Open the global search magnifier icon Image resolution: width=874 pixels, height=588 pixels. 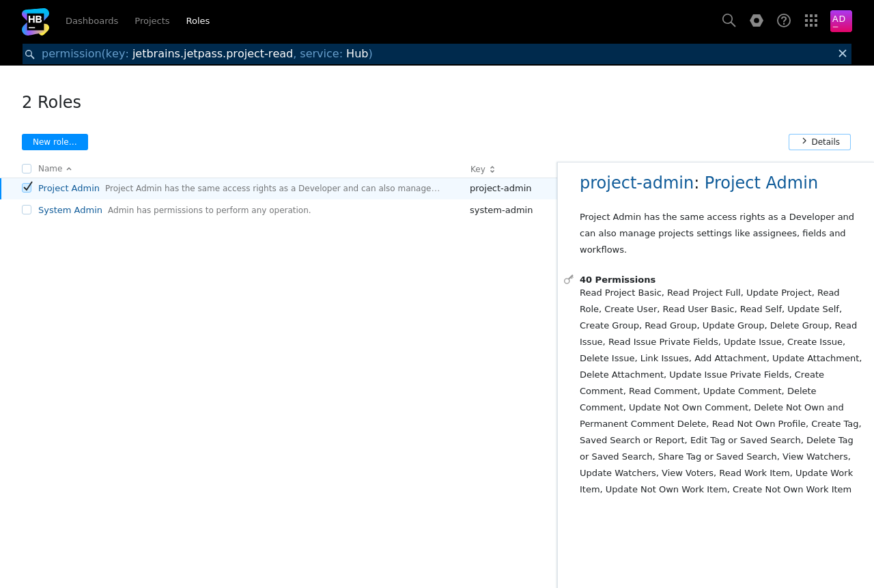coord(729,20)
